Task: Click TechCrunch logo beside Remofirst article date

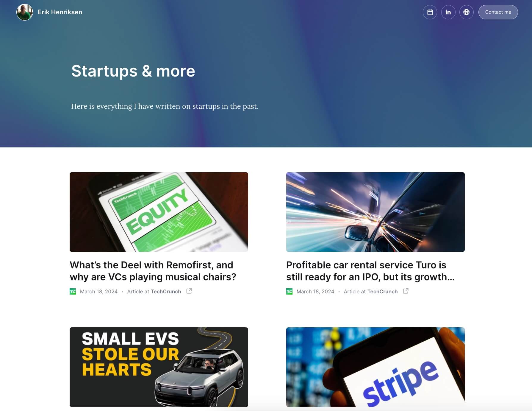Action: (x=73, y=292)
